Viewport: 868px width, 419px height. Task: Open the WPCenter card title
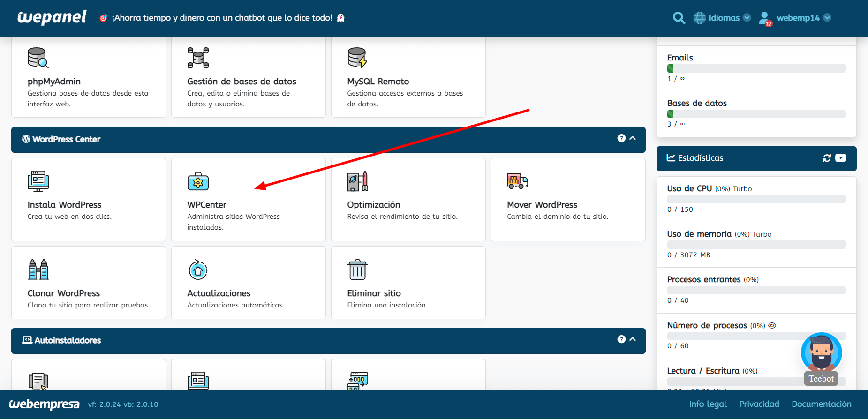(207, 205)
